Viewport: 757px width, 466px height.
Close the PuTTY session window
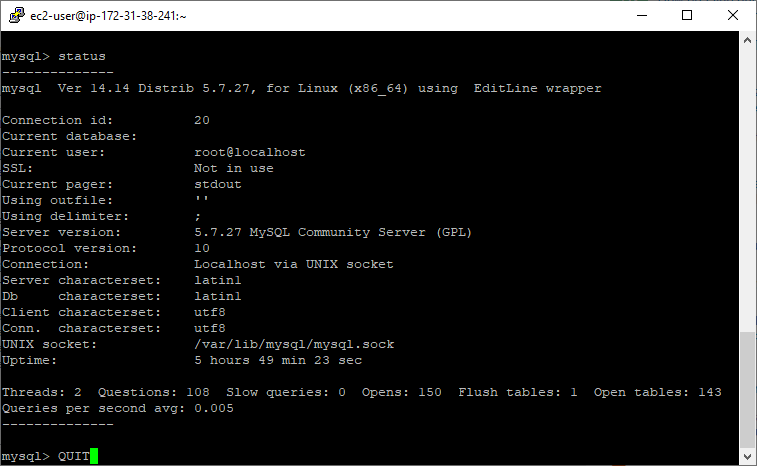(733, 15)
